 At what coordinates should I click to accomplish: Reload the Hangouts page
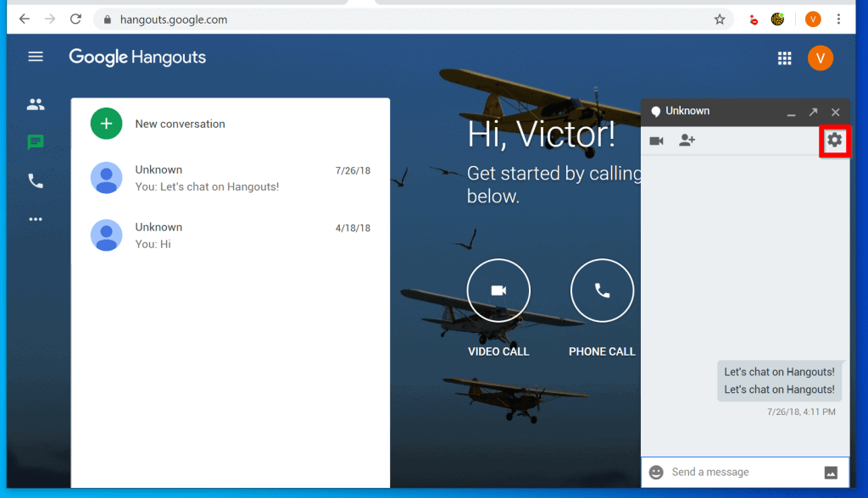pyautogui.click(x=75, y=19)
